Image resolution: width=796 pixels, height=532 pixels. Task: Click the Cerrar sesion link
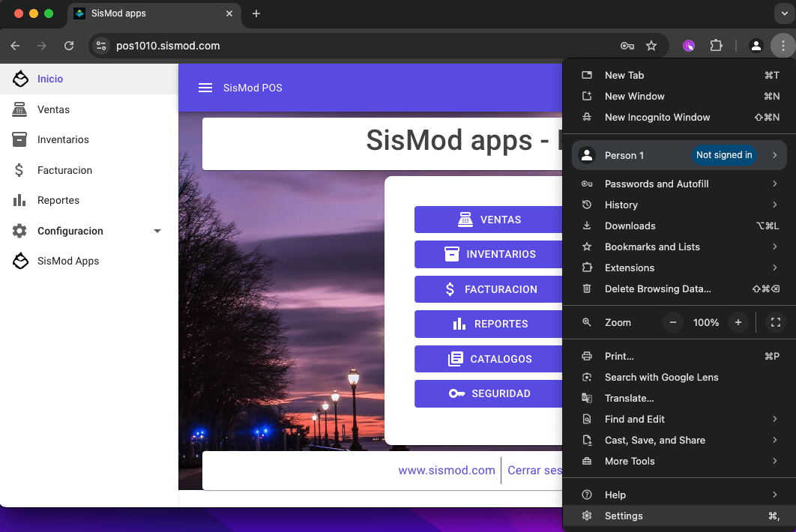(x=534, y=471)
